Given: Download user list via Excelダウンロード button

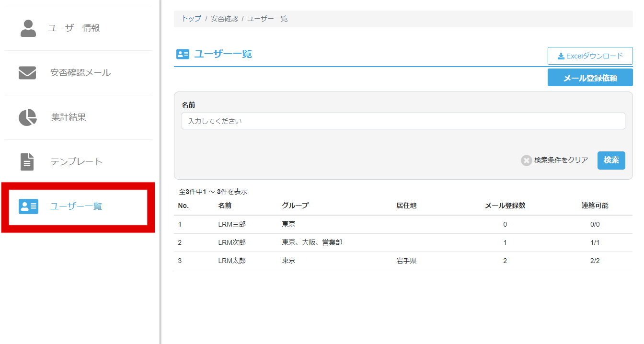Looking at the screenshot, I should click(590, 56).
